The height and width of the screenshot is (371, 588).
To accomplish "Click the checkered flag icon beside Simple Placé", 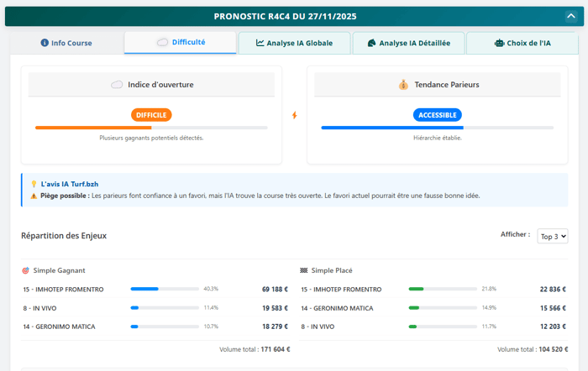I will pyautogui.click(x=304, y=270).
